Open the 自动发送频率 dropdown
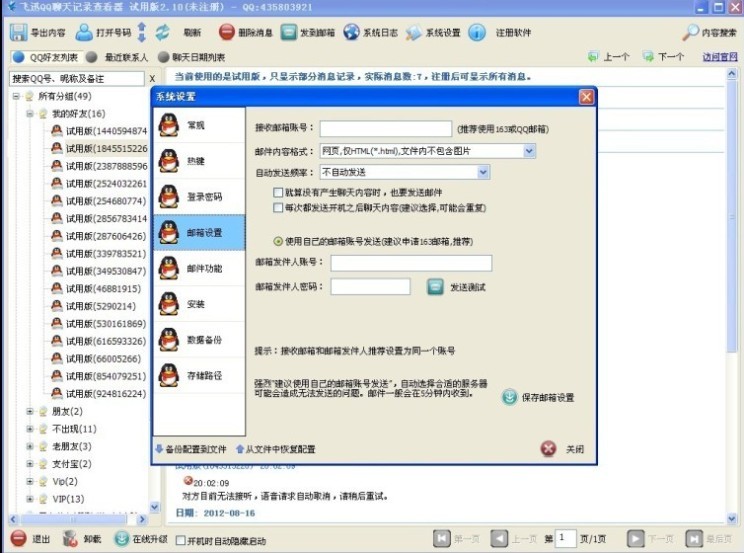The height and width of the screenshot is (553, 744). tap(483, 172)
